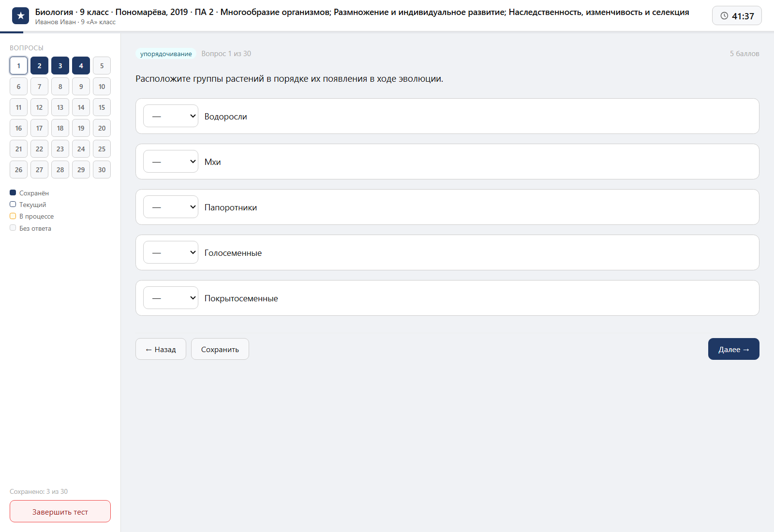Open order dropdown for Водоросли
This screenshot has height=532, width=774.
[171, 116]
